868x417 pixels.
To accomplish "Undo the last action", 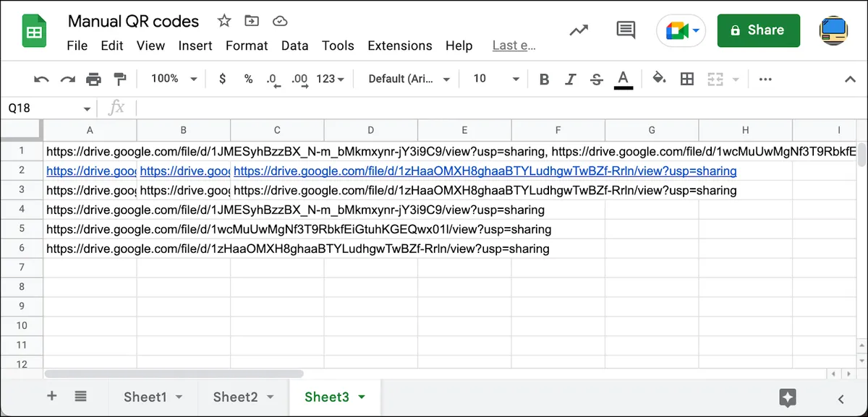I will (x=41, y=79).
